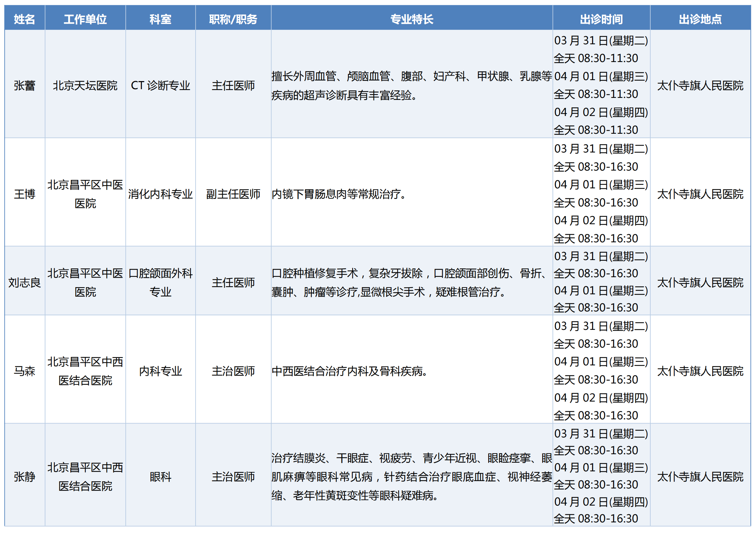The width and height of the screenshot is (756, 534).
Task: Click the 消化内科专业 department cell
Action: [160, 194]
